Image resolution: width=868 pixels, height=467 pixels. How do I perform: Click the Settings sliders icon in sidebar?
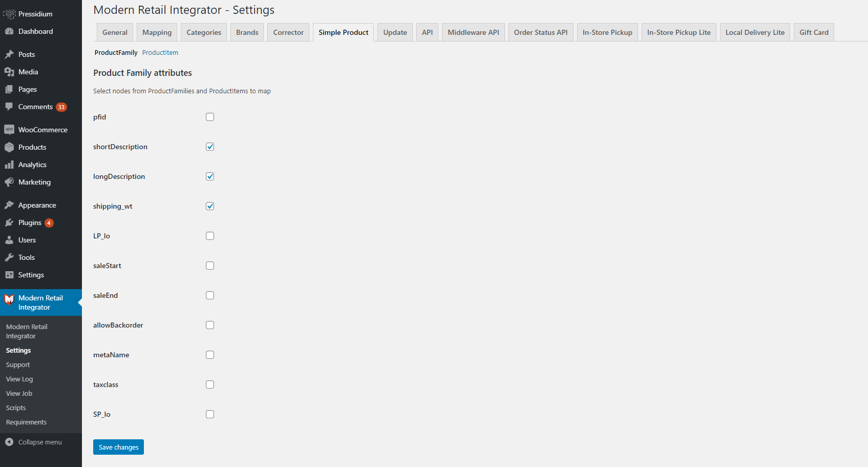click(x=9, y=275)
